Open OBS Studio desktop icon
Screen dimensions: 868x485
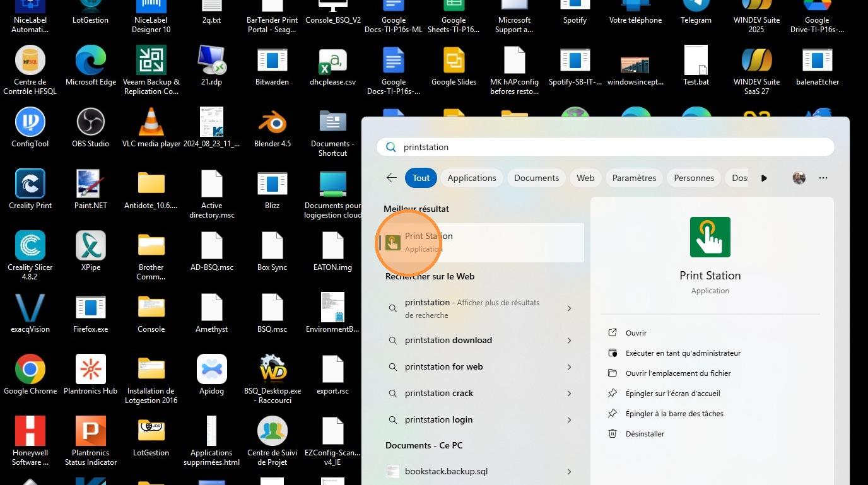point(90,128)
